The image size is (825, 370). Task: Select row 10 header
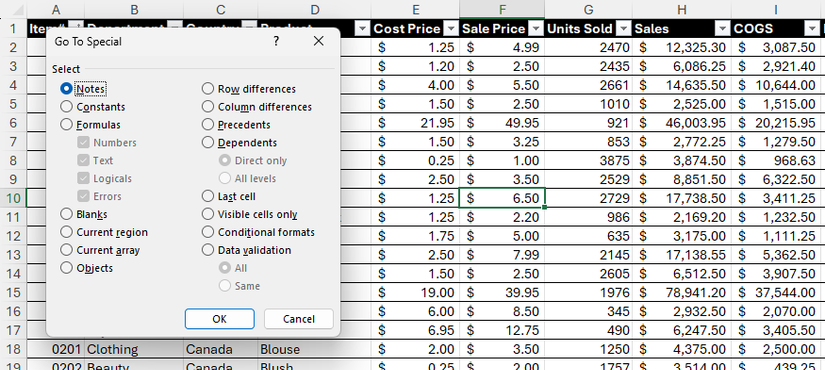click(x=13, y=198)
